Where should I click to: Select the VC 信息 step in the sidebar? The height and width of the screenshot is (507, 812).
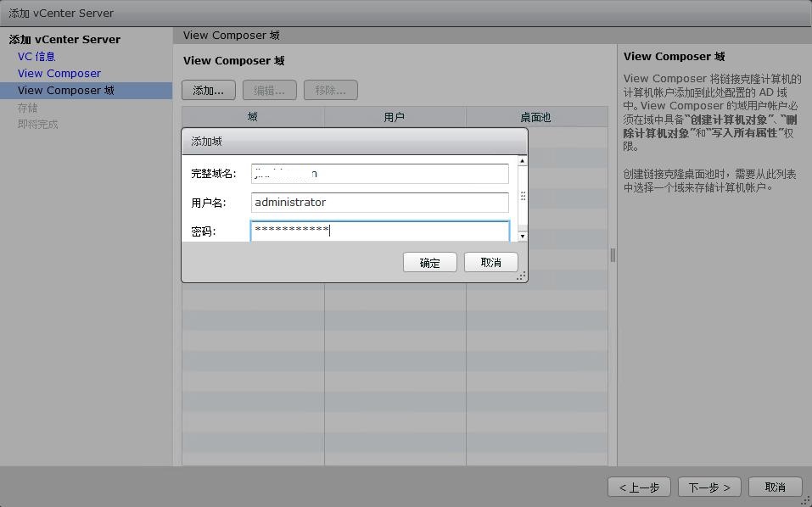[x=36, y=56]
